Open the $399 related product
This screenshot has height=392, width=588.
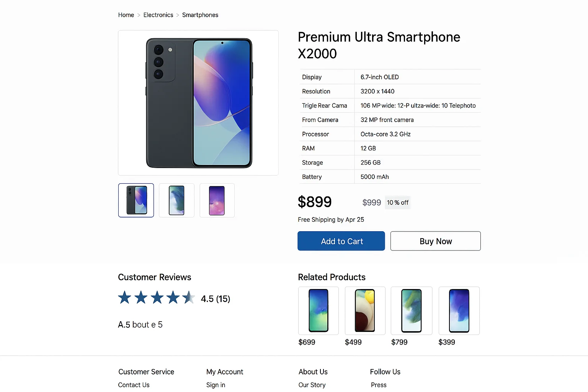pos(459,310)
